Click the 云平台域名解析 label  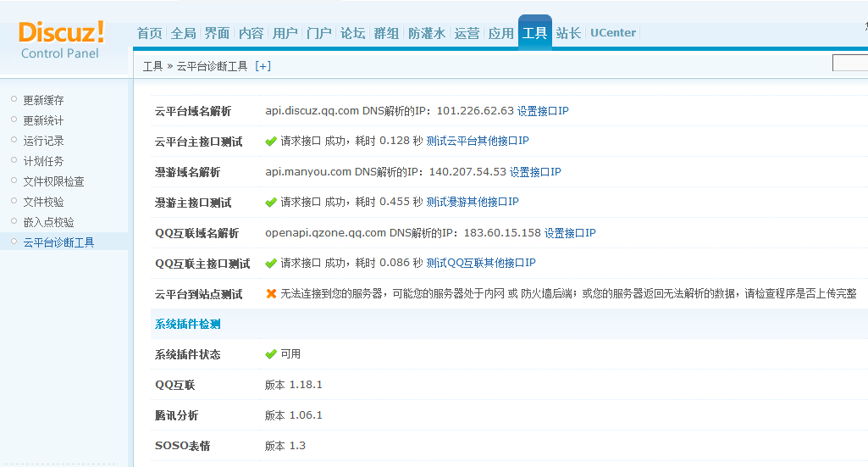click(x=192, y=111)
